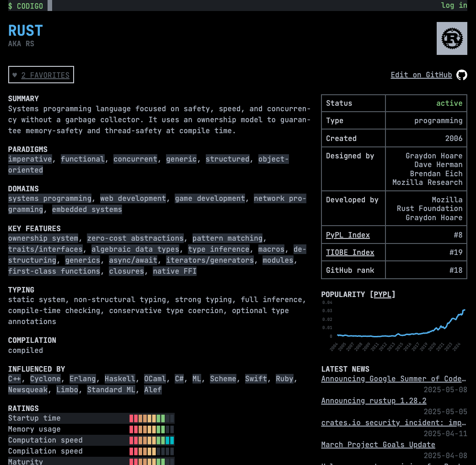
Task: Click the 2 Favorites heart button
Action: 41,75
